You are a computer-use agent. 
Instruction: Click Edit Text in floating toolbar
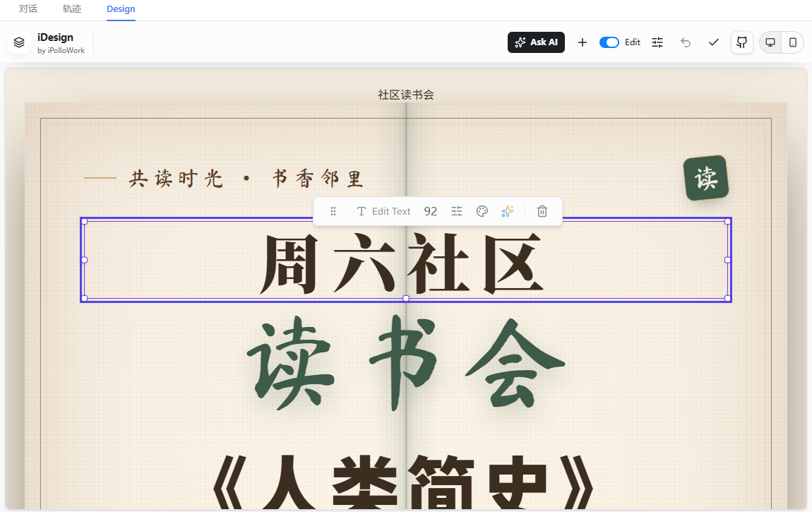pyautogui.click(x=383, y=211)
